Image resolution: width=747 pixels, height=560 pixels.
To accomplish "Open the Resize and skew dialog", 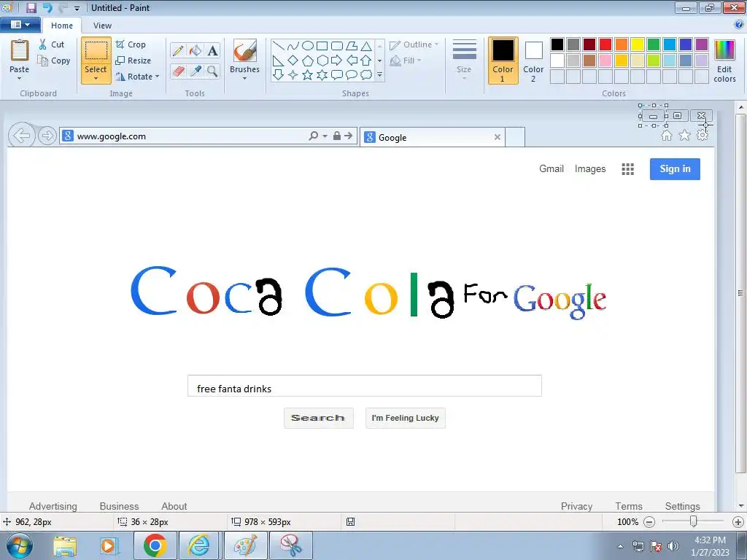I will [x=133, y=61].
